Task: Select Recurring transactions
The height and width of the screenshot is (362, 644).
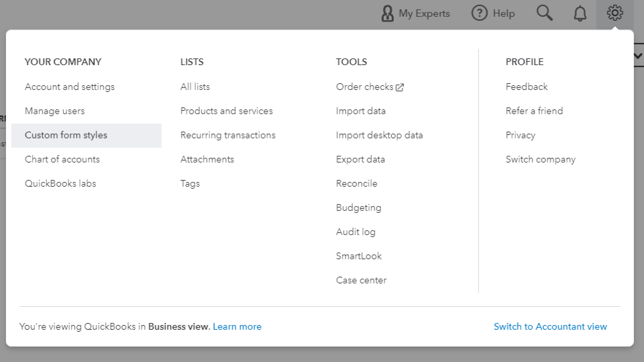Action: tap(228, 135)
